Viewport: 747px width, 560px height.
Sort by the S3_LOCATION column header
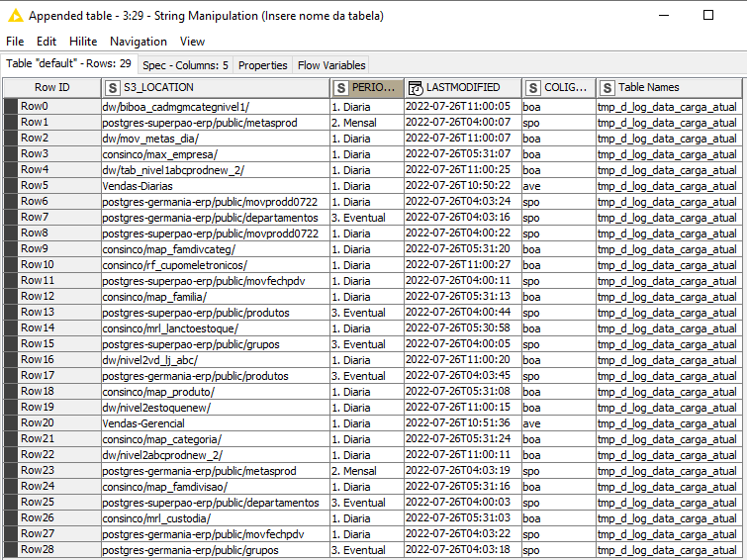216,88
